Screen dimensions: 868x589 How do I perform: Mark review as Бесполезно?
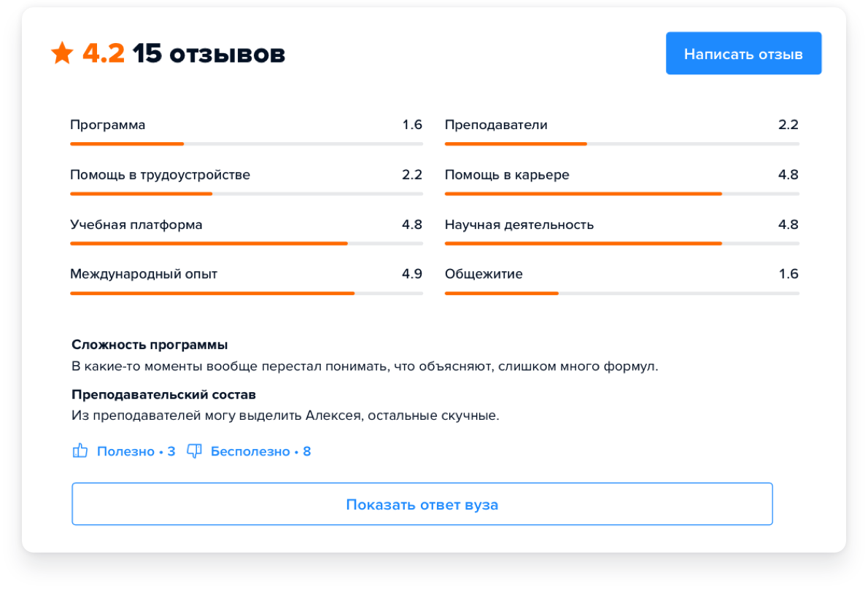260,451
